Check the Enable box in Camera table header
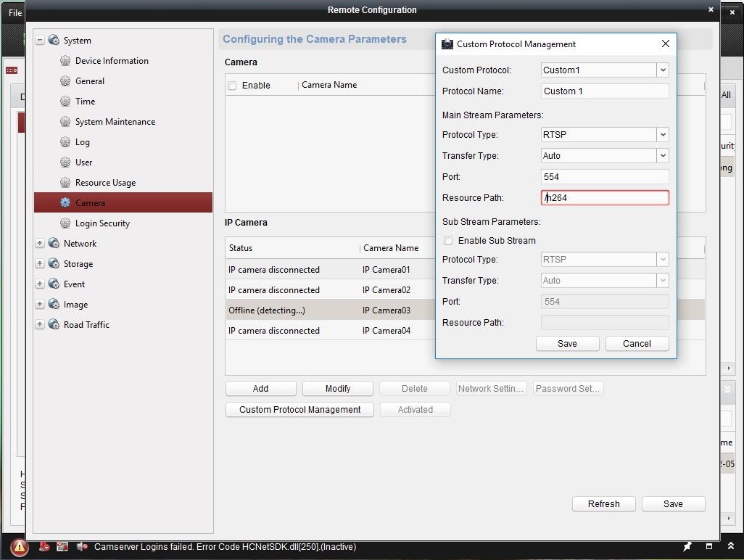This screenshot has width=744, height=560. point(232,86)
